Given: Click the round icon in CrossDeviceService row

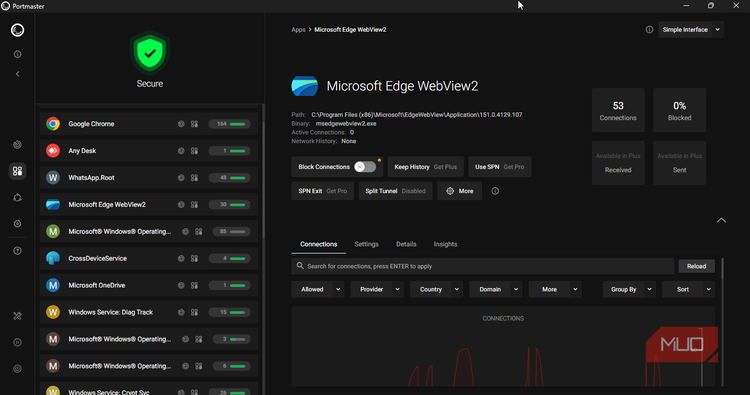Looking at the screenshot, I should pyautogui.click(x=181, y=258).
